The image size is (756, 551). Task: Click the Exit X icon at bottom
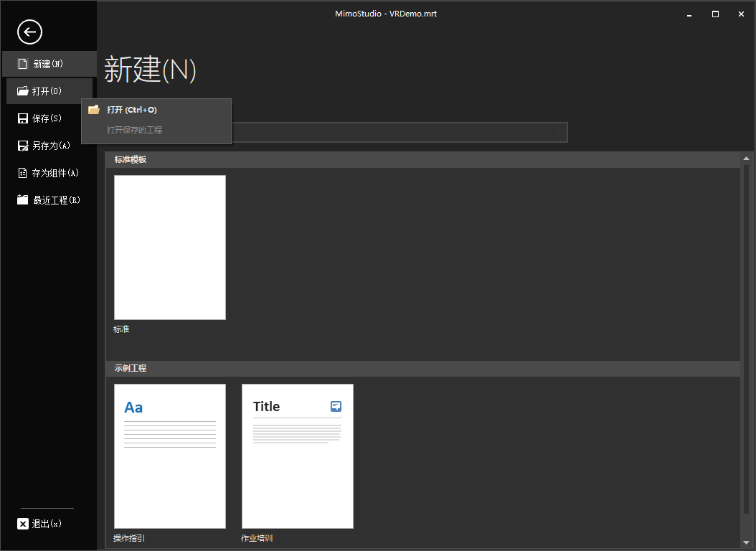tap(23, 524)
